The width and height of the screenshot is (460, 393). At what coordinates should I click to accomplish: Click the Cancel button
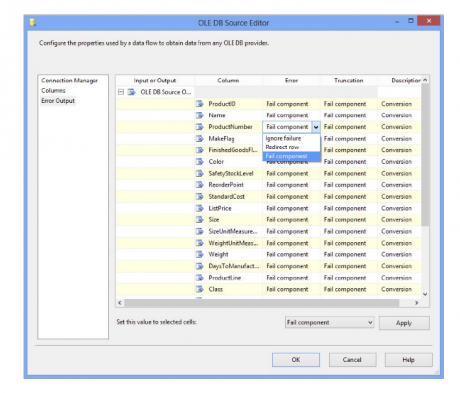[352, 360]
